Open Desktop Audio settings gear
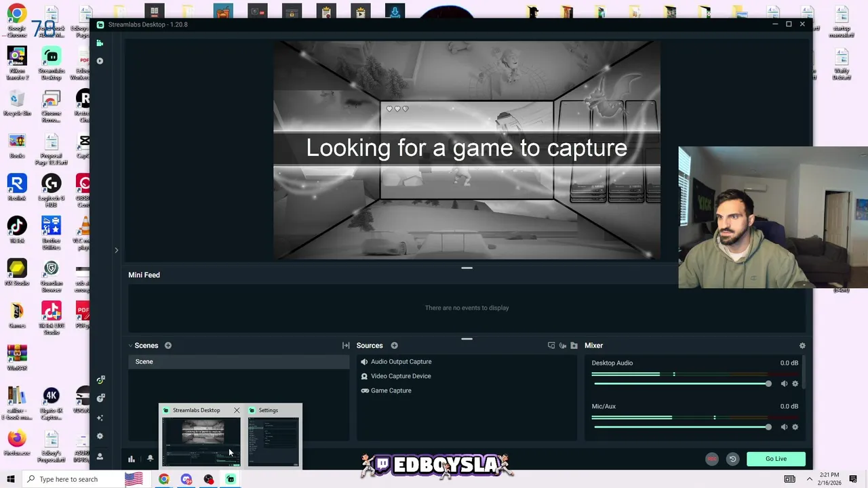 (x=795, y=384)
